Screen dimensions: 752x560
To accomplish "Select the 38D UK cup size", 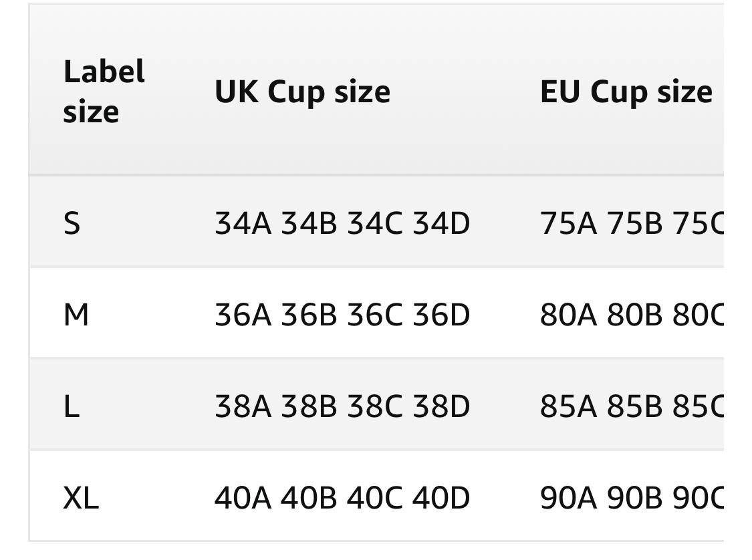I will pos(441,406).
